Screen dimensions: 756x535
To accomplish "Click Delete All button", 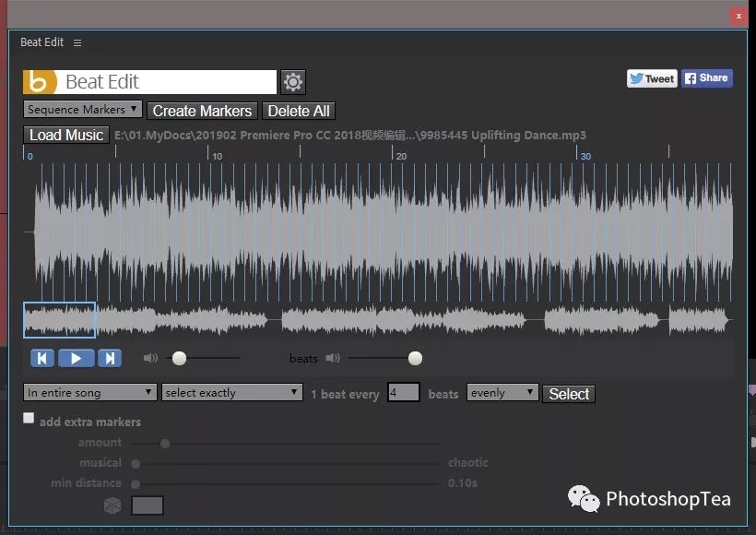I will pos(299,111).
